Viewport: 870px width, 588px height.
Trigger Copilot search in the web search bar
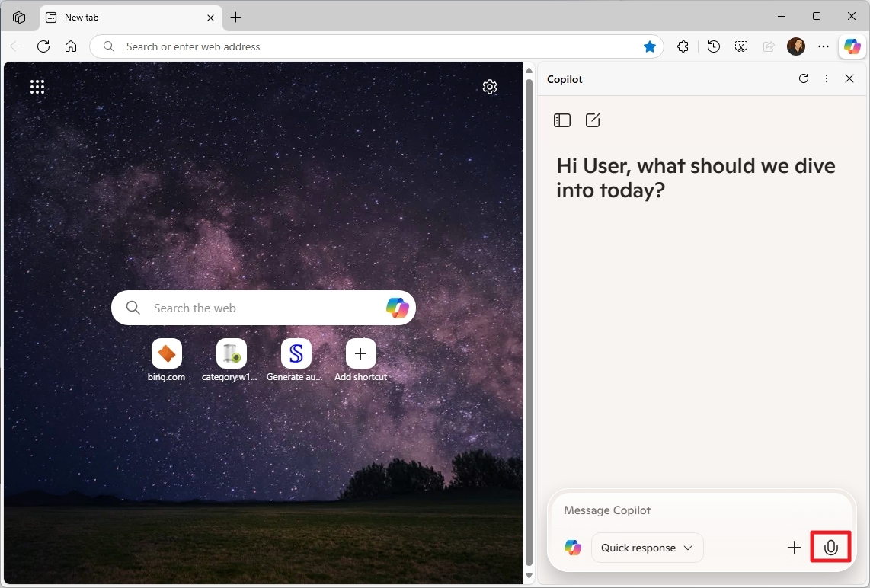(397, 307)
